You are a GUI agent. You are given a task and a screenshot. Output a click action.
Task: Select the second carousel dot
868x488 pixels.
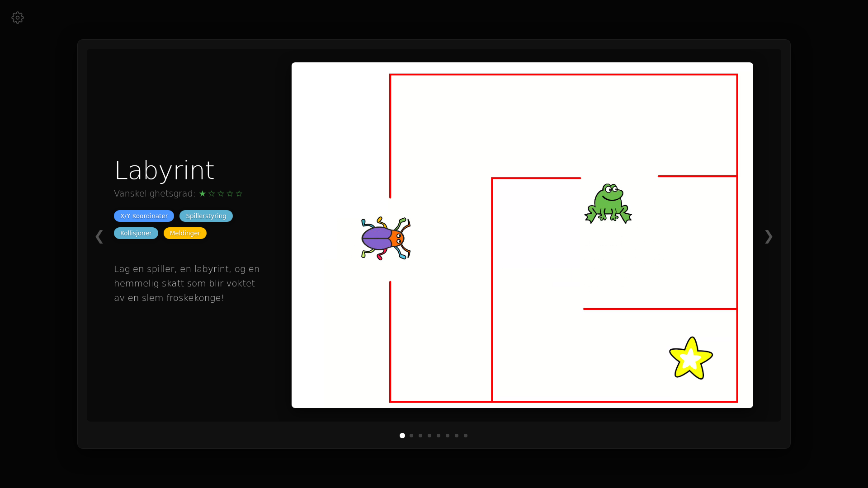click(x=411, y=436)
